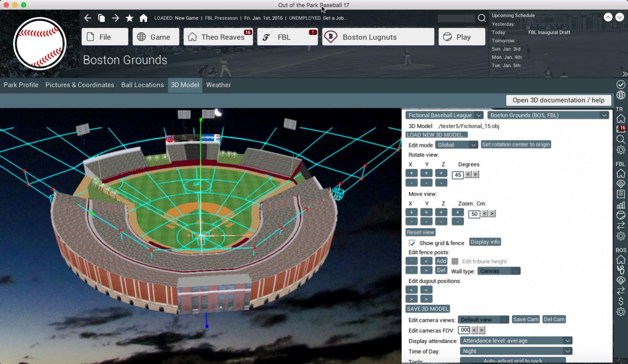The height and width of the screenshot is (364, 628).
Task: Click the Display info button
Action: click(x=485, y=242)
